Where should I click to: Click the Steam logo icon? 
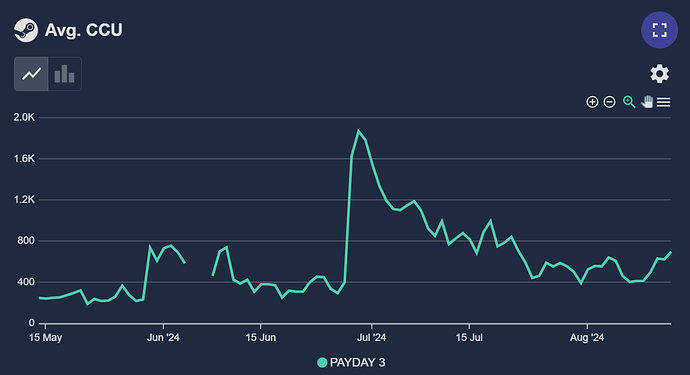click(x=26, y=30)
